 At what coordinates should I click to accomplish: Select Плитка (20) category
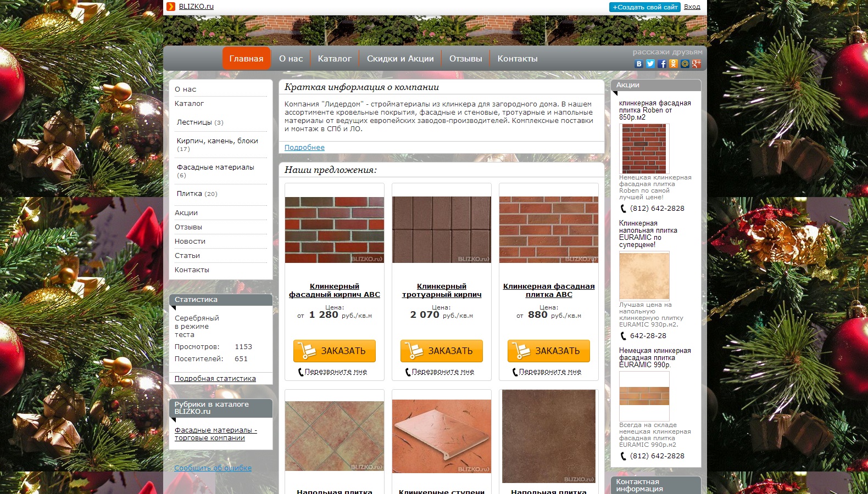coord(197,194)
